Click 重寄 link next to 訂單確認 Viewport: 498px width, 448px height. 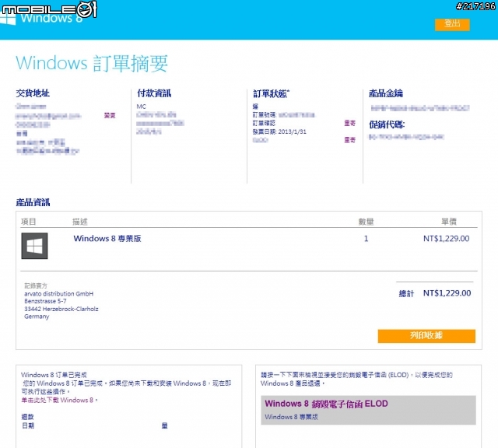[x=349, y=123]
